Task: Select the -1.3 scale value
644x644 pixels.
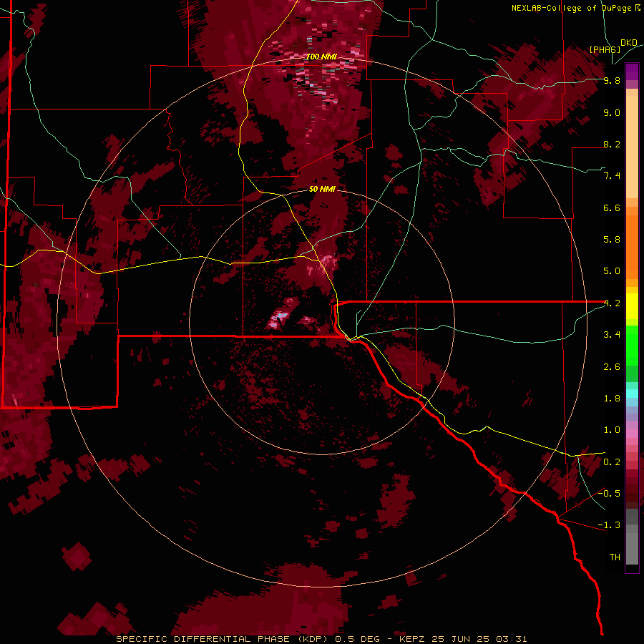Action: [609, 525]
